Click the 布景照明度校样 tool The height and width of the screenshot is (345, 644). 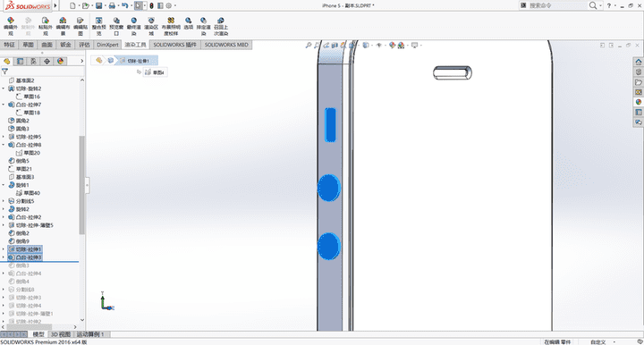pyautogui.click(x=171, y=27)
